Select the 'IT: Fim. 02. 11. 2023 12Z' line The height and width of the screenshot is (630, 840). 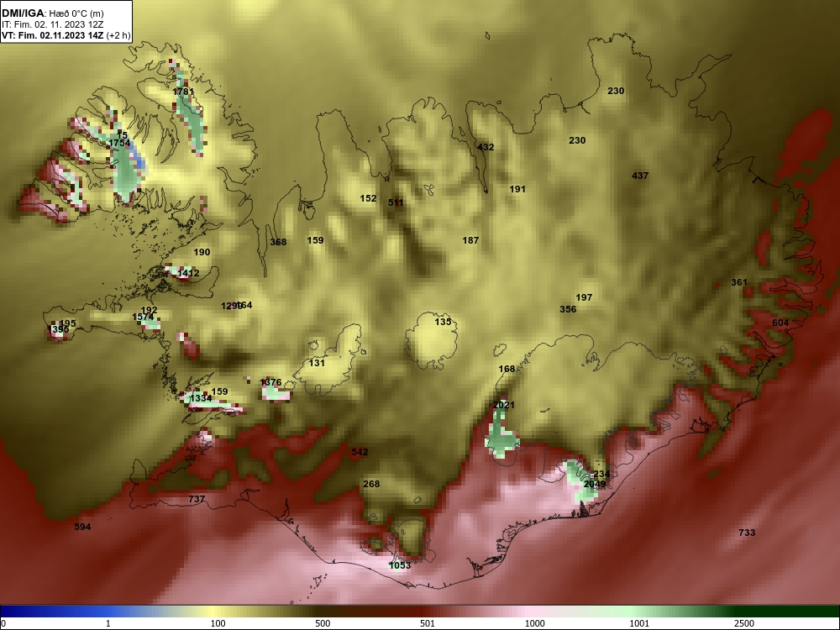tap(52, 24)
